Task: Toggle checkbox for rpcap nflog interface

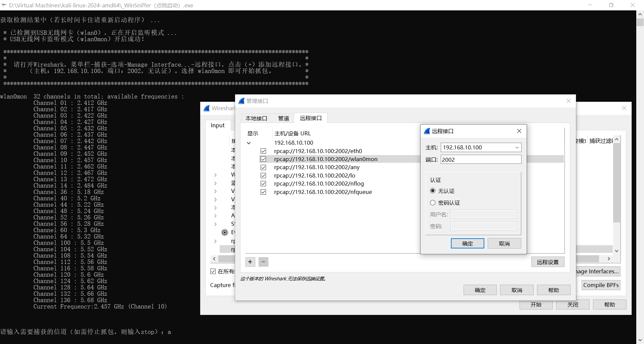Action: pyautogui.click(x=263, y=184)
